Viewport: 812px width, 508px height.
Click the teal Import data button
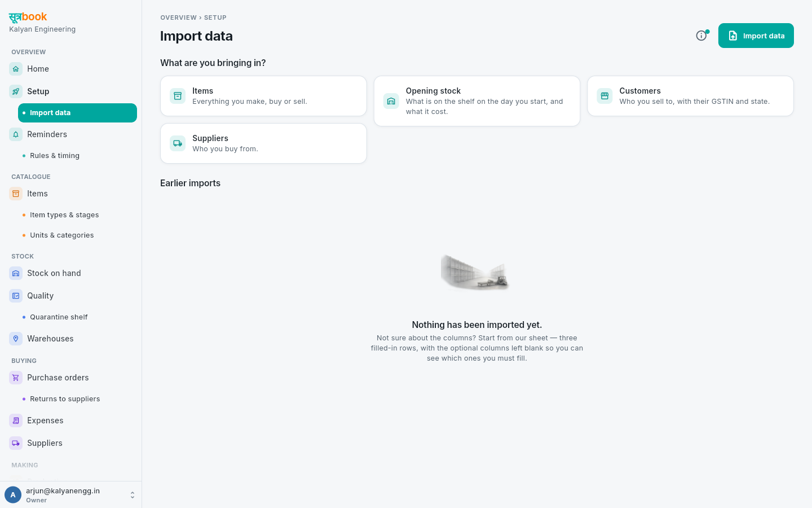[756, 36]
